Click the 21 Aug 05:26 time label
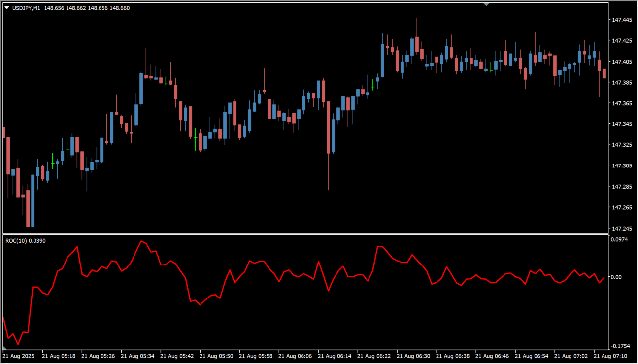 click(x=98, y=356)
